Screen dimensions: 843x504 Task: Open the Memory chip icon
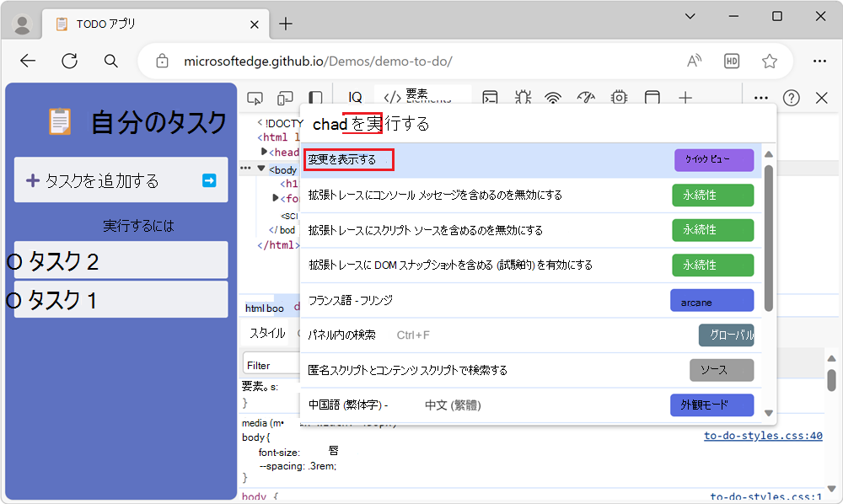pyautogui.click(x=619, y=98)
